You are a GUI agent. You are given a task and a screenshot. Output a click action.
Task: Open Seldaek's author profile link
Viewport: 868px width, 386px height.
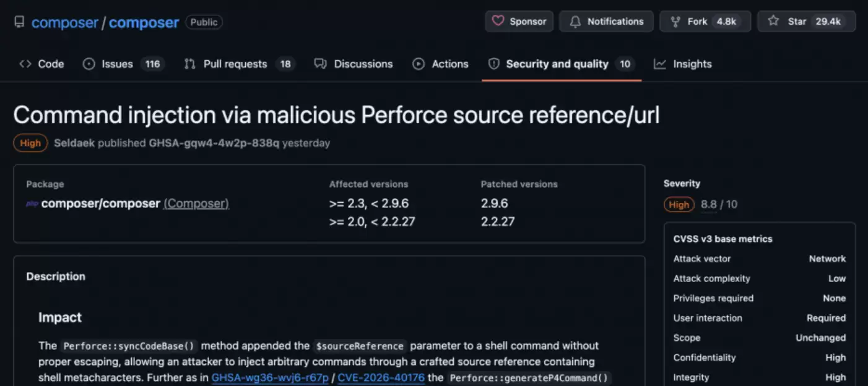74,143
